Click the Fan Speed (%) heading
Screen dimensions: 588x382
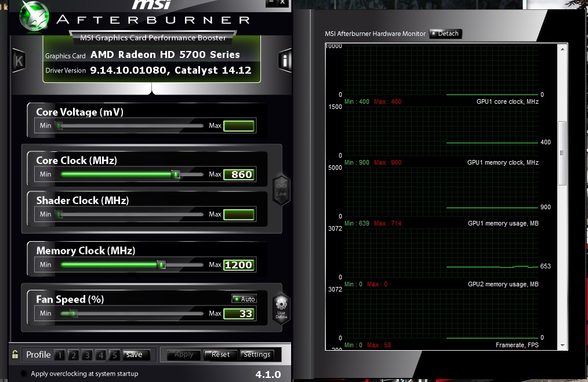70,299
